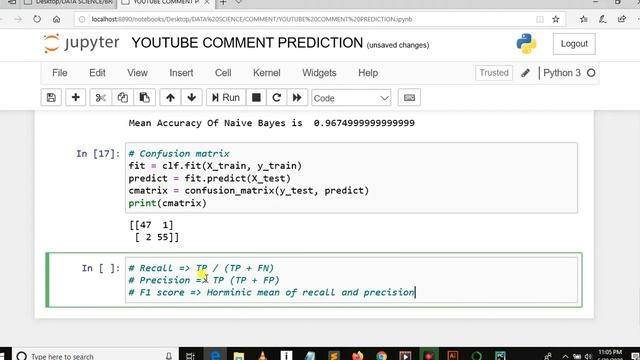Screen dimensions: 640x360
Task: Restart kernel and run all fast-forward icon
Action: coord(297,98)
